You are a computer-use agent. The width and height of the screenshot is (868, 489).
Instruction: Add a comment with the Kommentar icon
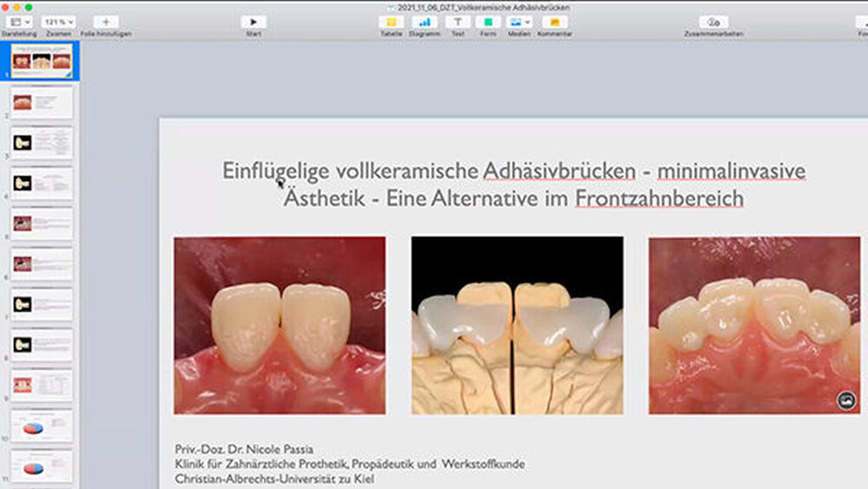tap(555, 21)
